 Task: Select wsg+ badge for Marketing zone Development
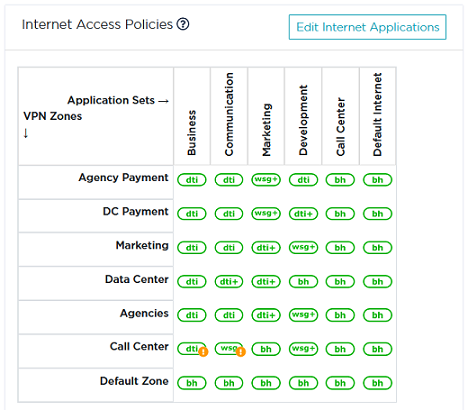coord(303,248)
